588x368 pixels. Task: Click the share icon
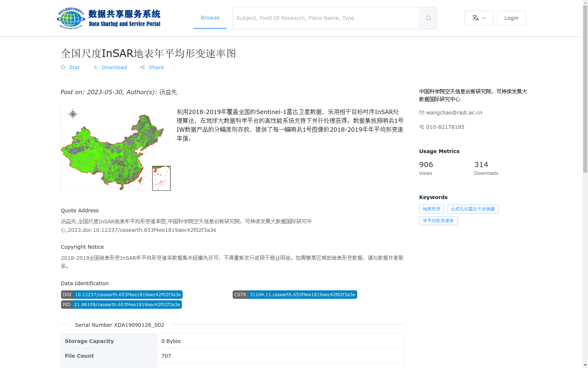(x=143, y=67)
